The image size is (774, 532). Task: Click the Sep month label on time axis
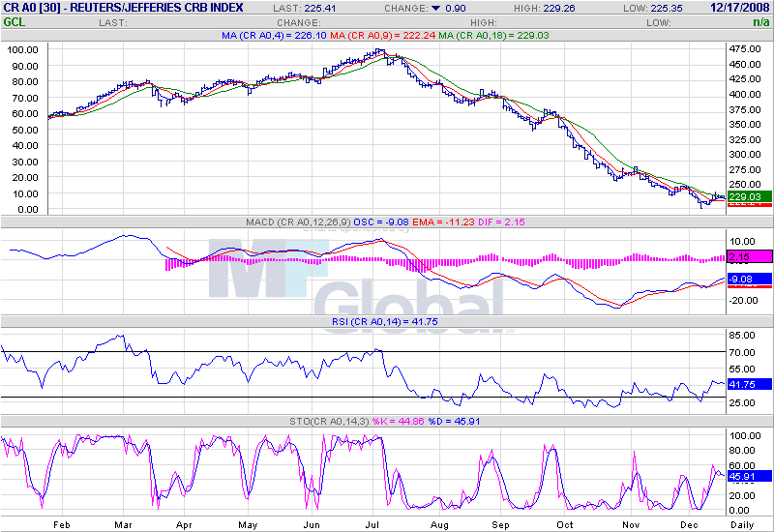coord(500,524)
